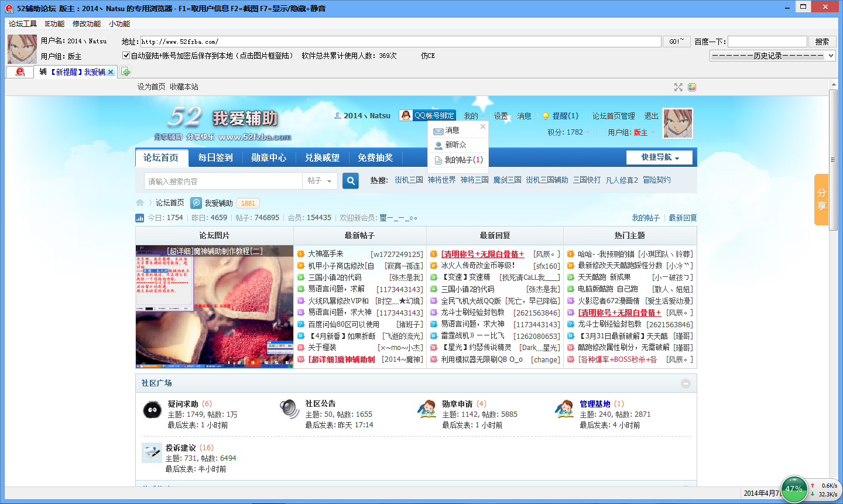This screenshot has height=504, width=843.
Task: Click the user avatar login picture beside 用户名
Action: click(x=22, y=49)
